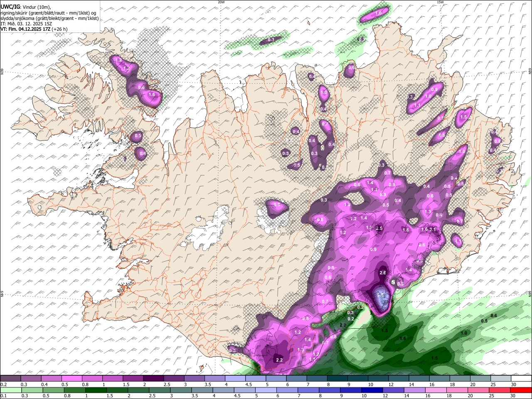532x399 pixels.
Task: Click the upper bar swatch between 25 and 30
Action: [x=500, y=378]
